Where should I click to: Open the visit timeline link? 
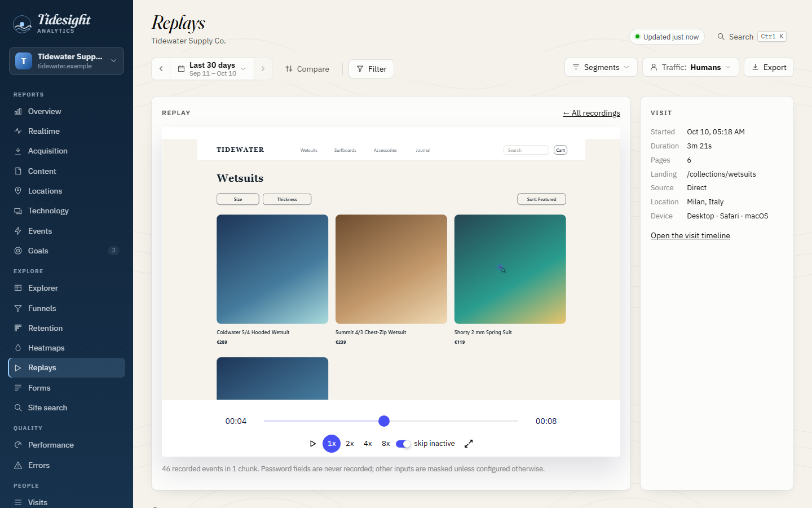pos(690,235)
